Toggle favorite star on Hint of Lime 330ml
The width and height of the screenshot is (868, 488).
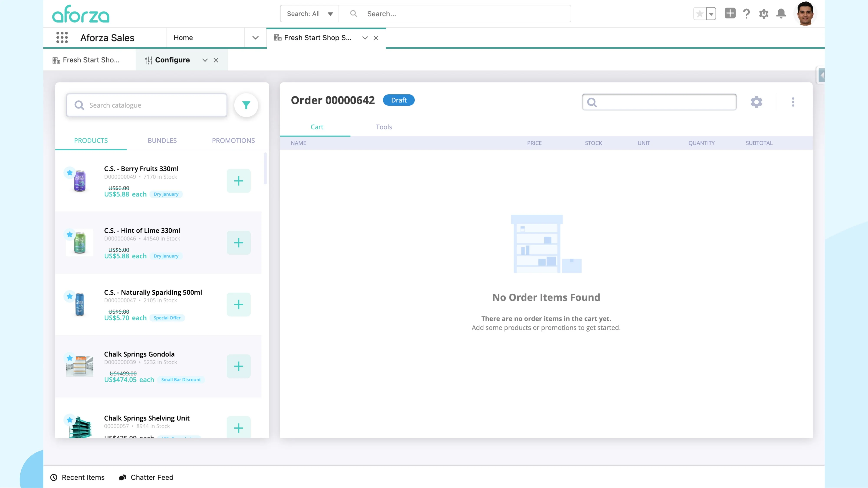tap(69, 234)
